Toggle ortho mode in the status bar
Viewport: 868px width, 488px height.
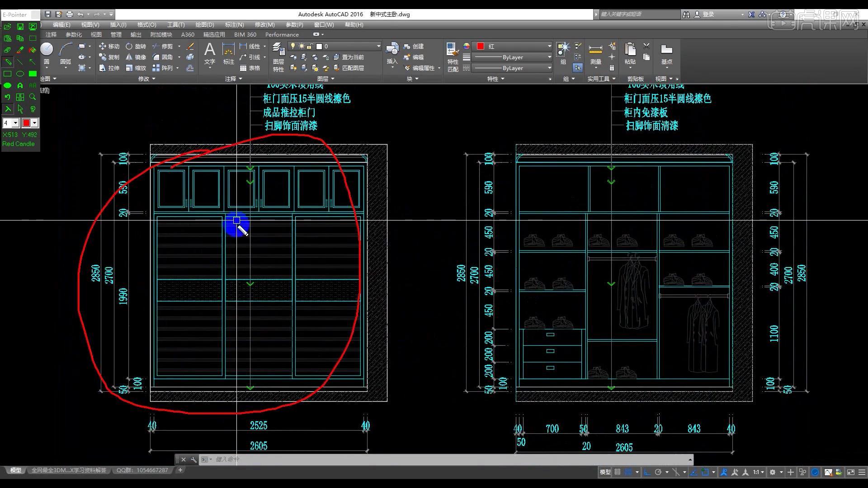tap(648, 472)
